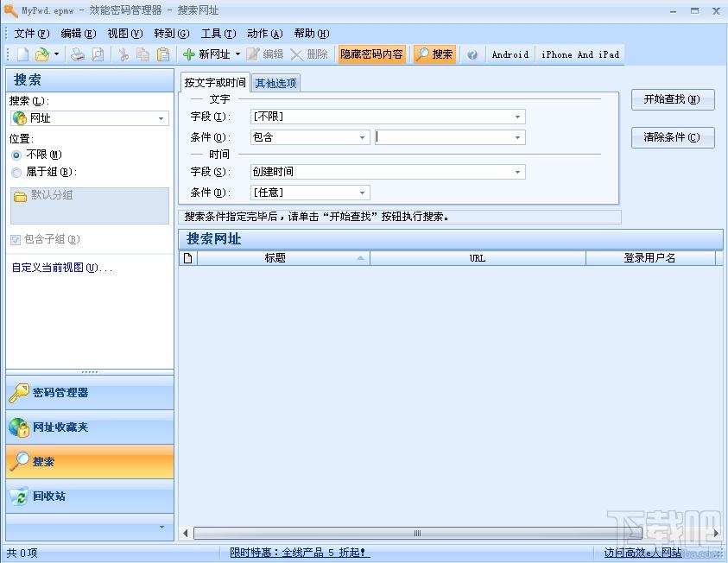Viewport: 728px width, 563px height.
Task: Click the new blank file icon
Action: (x=22, y=54)
